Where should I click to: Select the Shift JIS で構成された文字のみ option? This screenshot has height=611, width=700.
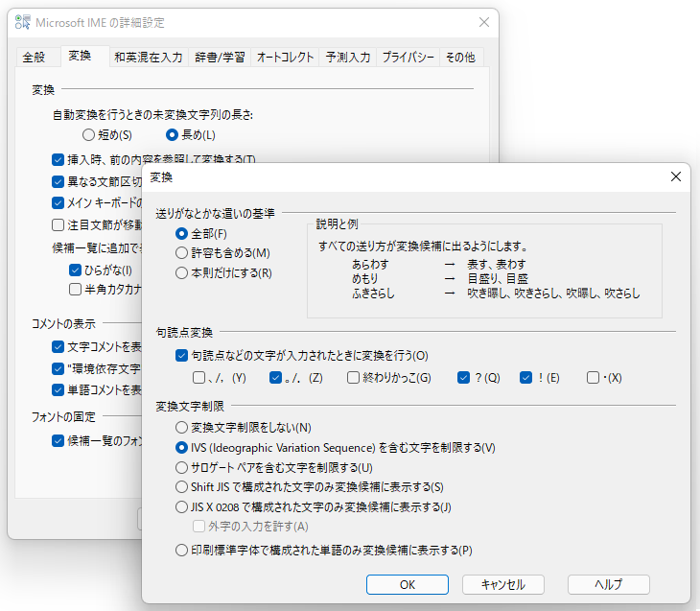click(x=181, y=487)
